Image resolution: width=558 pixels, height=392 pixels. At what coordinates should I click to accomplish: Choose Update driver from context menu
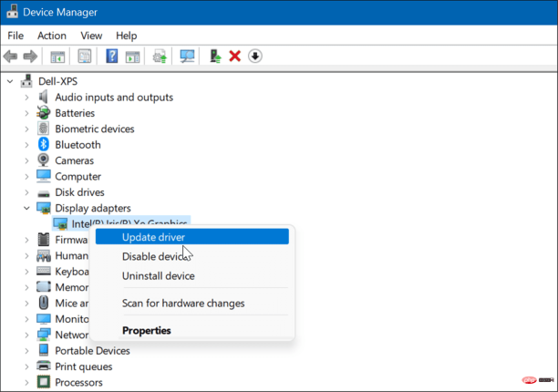[192, 237]
